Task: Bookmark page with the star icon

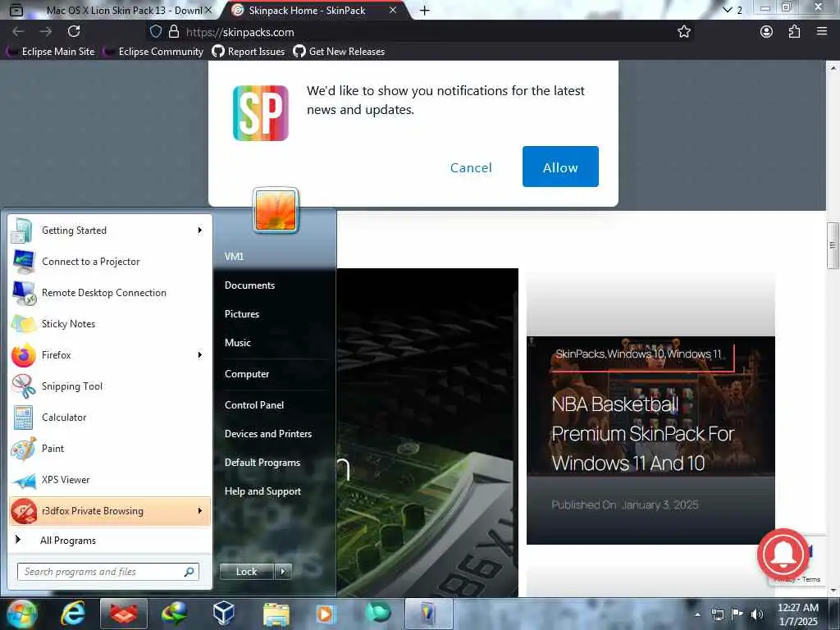Action: 684,32
